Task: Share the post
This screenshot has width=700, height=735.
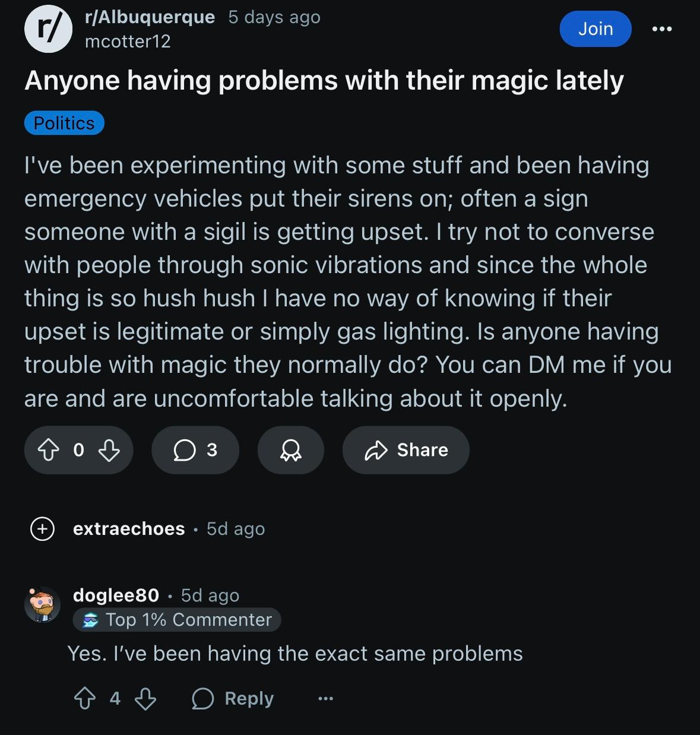Action: click(x=406, y=450)
